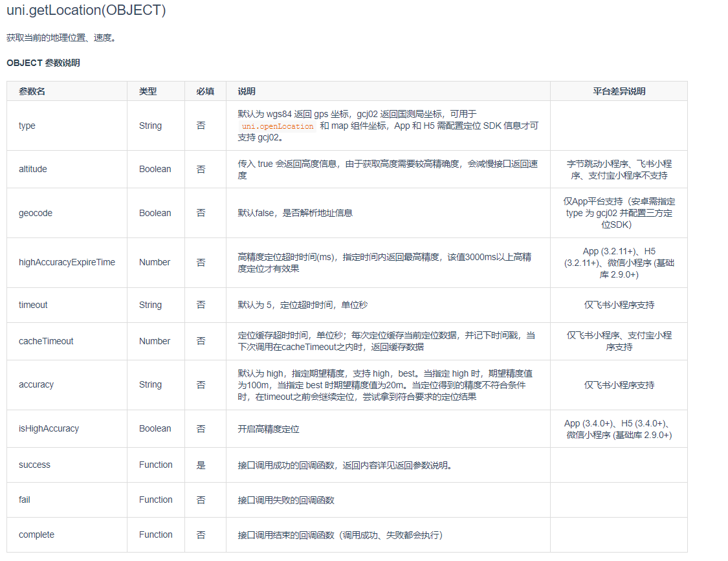This screenshot has height=561, width=728.
Task: Click 'Boolean' type in isHighAccuracy row
Action: point(155,428)
